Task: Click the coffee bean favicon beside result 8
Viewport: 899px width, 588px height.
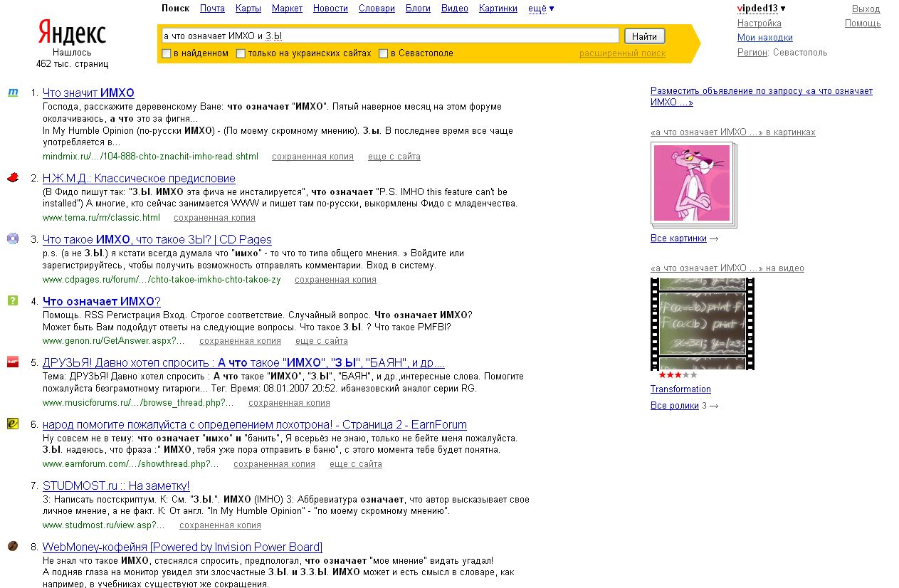Action: tap(13, 546)
